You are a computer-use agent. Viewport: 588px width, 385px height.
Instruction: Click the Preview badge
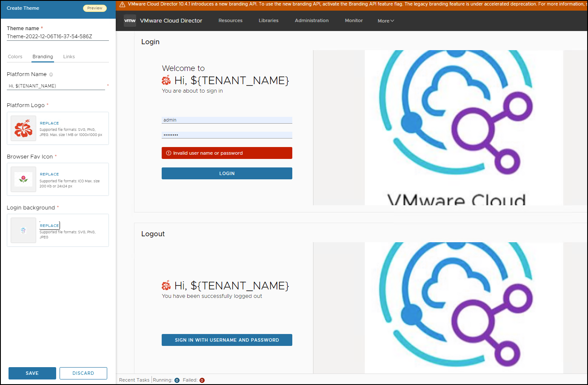tap(95, 8)
